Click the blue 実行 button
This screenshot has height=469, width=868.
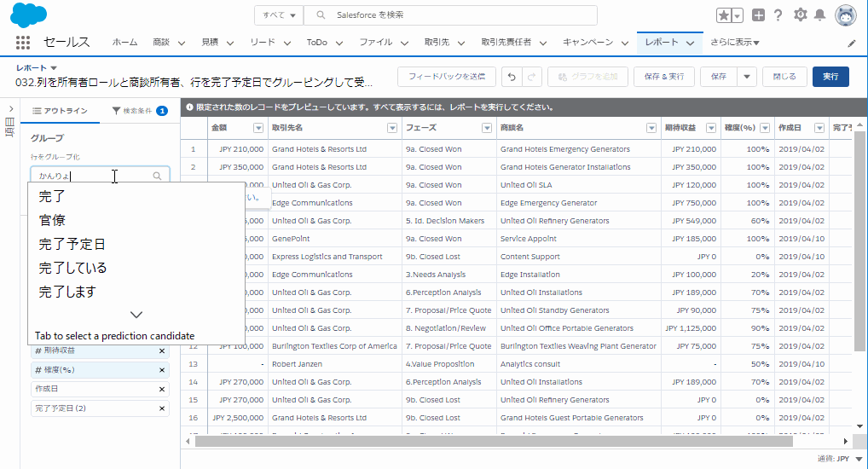(830, 77)
